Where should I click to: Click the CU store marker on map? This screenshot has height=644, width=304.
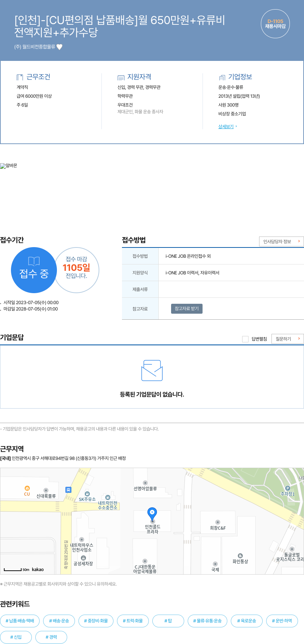point(27,488)
